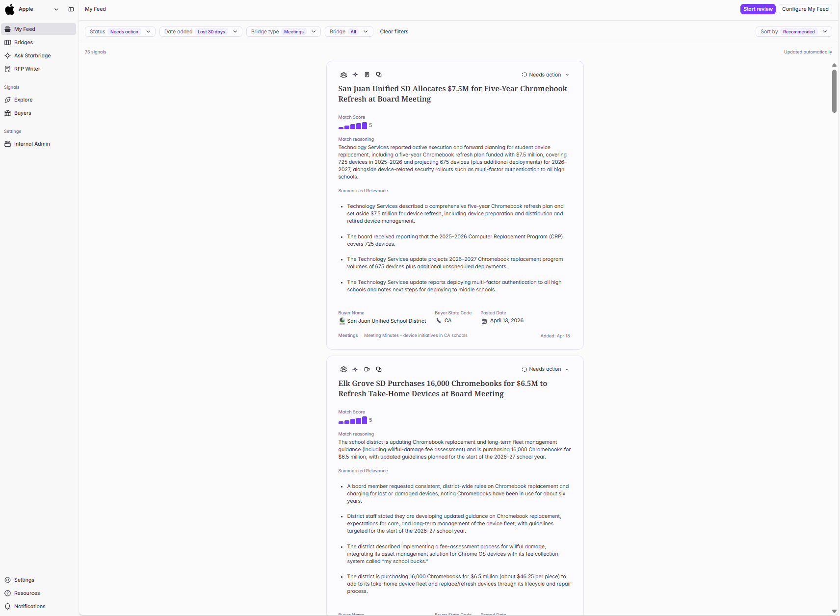Click the My Feed inbox icon
The height and width of the screenshot is (616, 840).
pos(8,29)
